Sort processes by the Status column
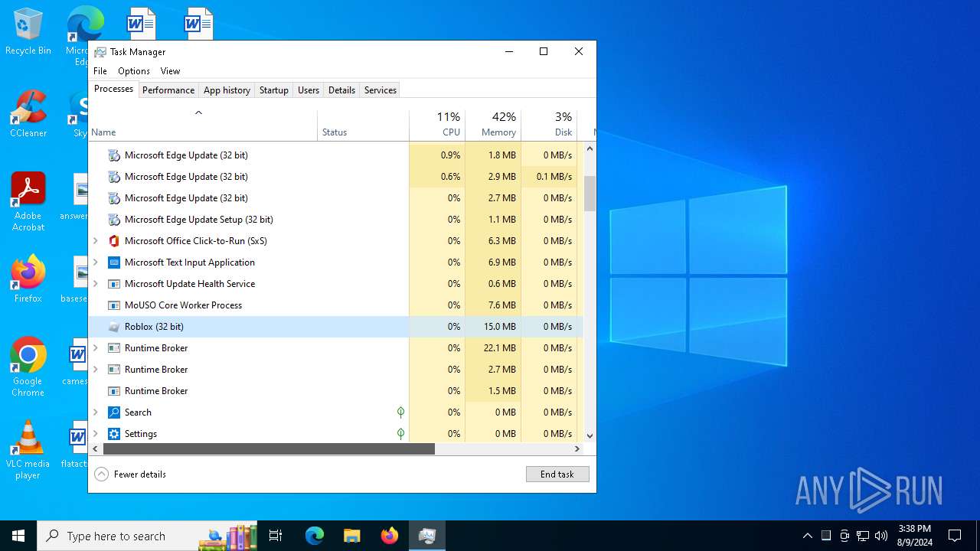Image resolution: width=980 pixels, height=551 pixels. coord(363,126)
